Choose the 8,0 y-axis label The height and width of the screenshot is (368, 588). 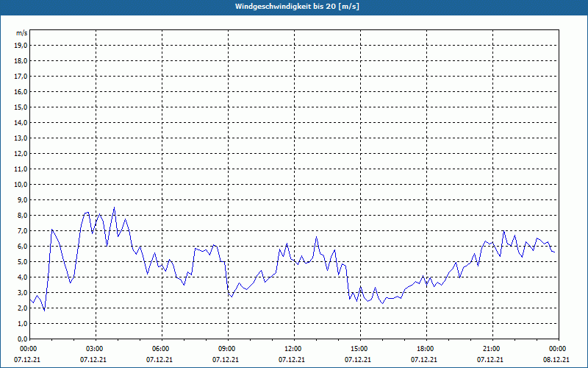23,216
